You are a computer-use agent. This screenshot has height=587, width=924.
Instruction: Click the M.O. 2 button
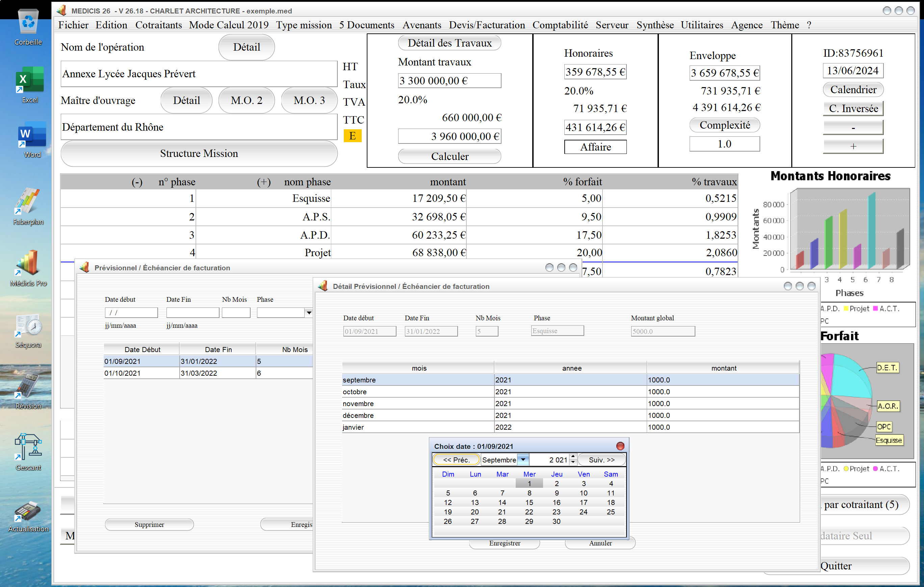(246, 101)
